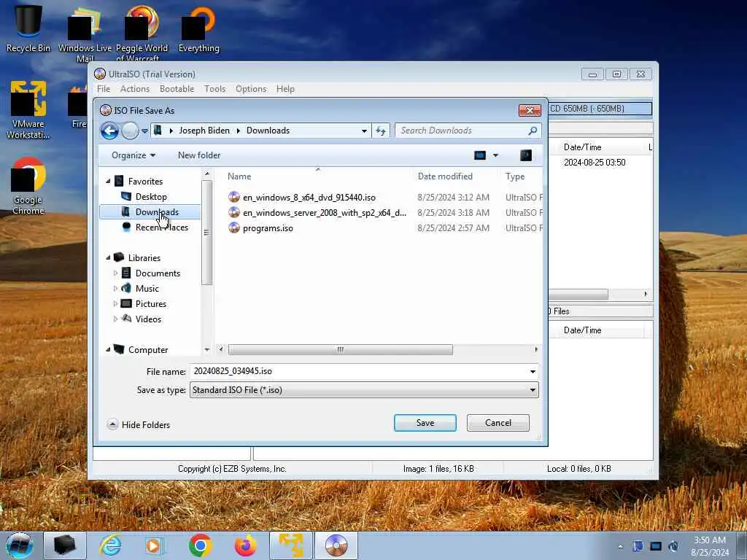Open the UltraISO File menu
747x560 pixels.
pos(104,89)
